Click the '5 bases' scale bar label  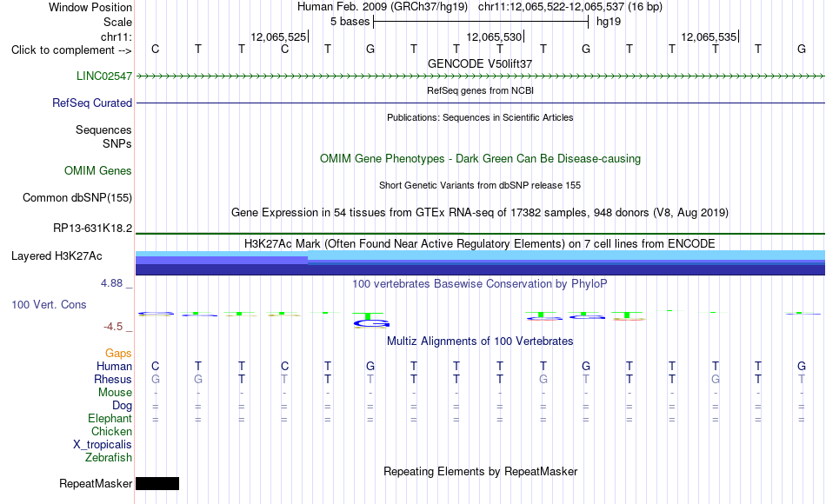350,22
